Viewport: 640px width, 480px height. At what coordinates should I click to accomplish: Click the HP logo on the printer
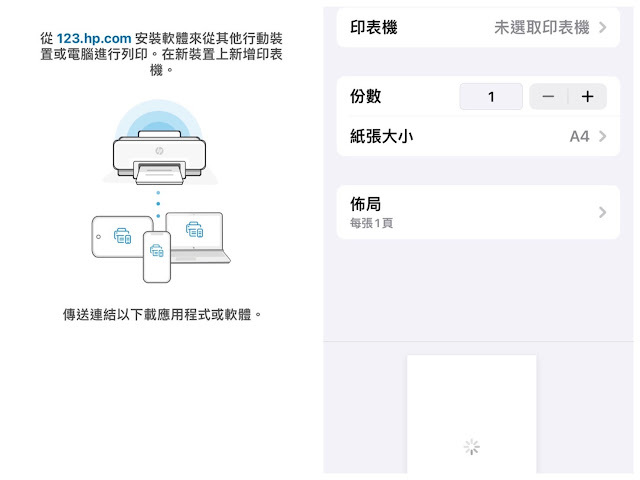coord(158,148)
